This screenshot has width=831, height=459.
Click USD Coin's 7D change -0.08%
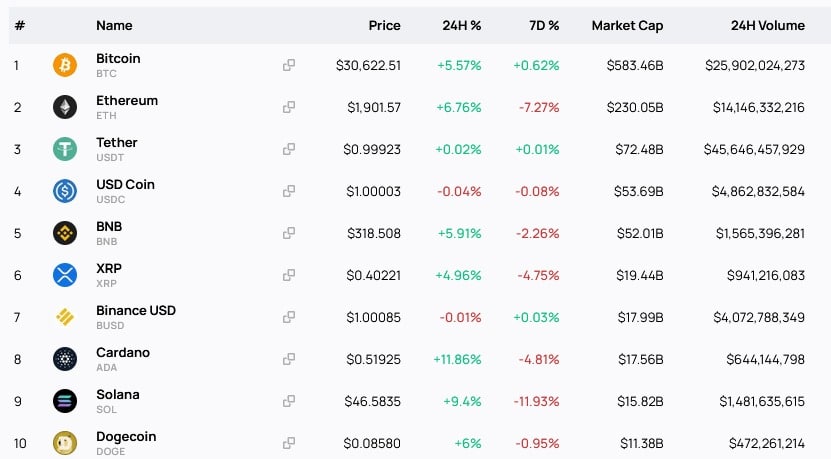click(537, 191)
